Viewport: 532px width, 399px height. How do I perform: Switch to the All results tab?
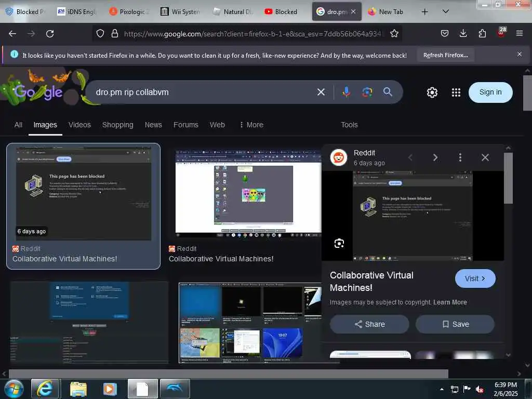click(18, 125)
